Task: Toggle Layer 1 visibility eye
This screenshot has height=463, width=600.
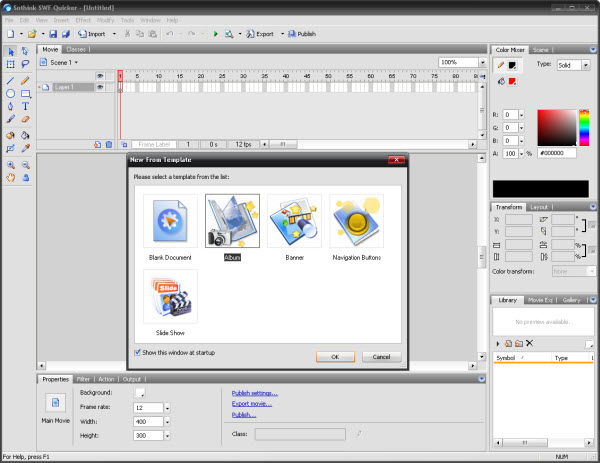Action: click(99, 87)
